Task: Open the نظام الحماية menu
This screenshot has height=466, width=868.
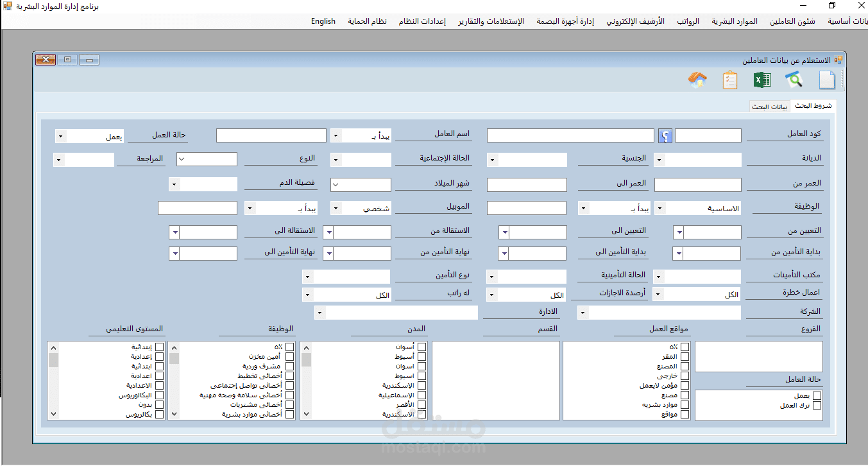Action: point(368,21)
